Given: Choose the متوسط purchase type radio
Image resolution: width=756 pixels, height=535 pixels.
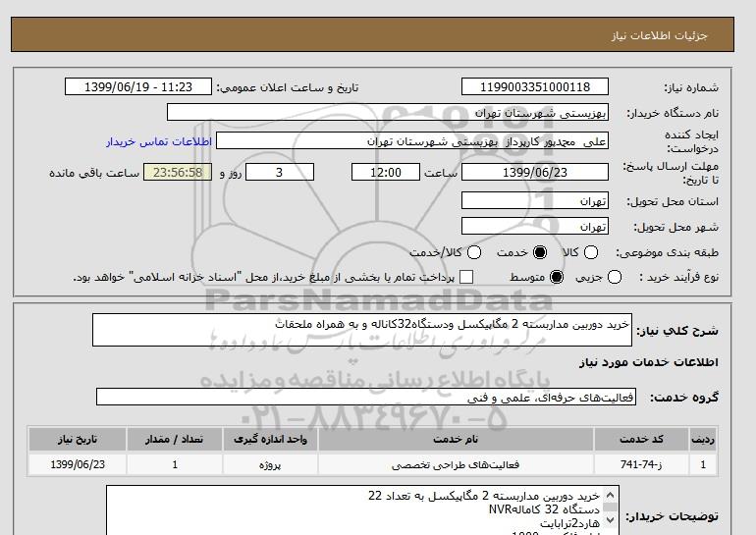Looking at the screenshot, I should [557, 277].
